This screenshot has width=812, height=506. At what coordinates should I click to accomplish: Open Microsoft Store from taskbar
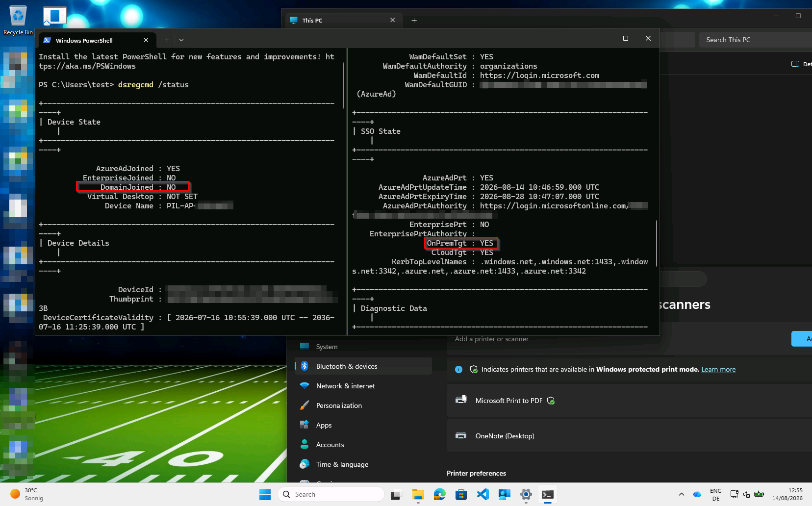461,494
